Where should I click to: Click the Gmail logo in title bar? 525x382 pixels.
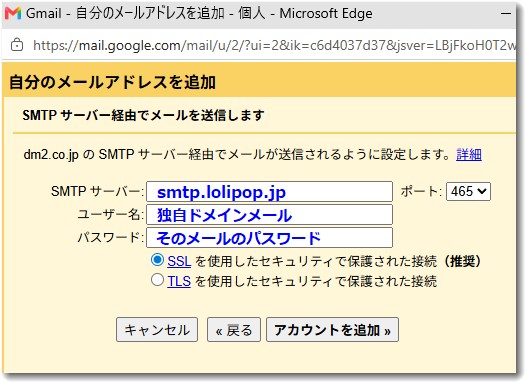coord(13,13)
